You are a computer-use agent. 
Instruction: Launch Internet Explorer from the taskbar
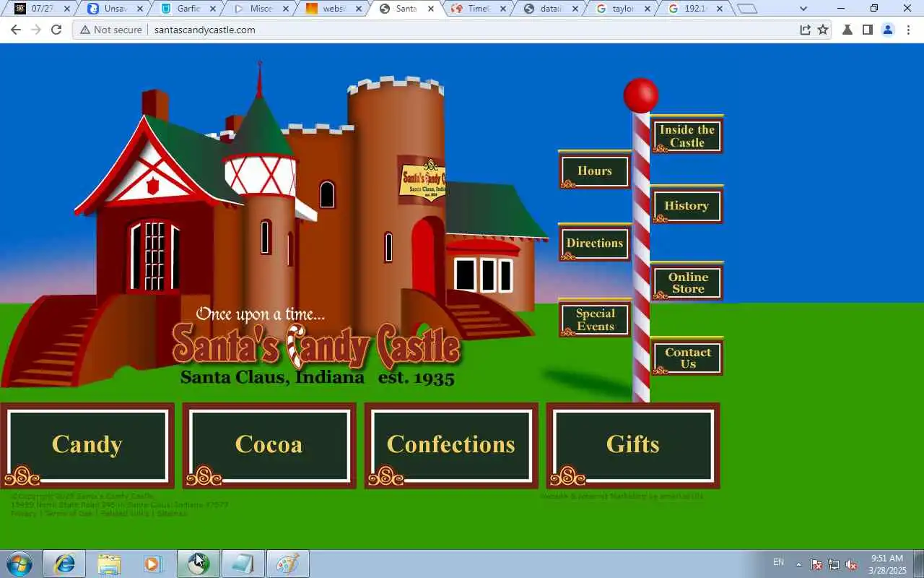tap(64, 564)
